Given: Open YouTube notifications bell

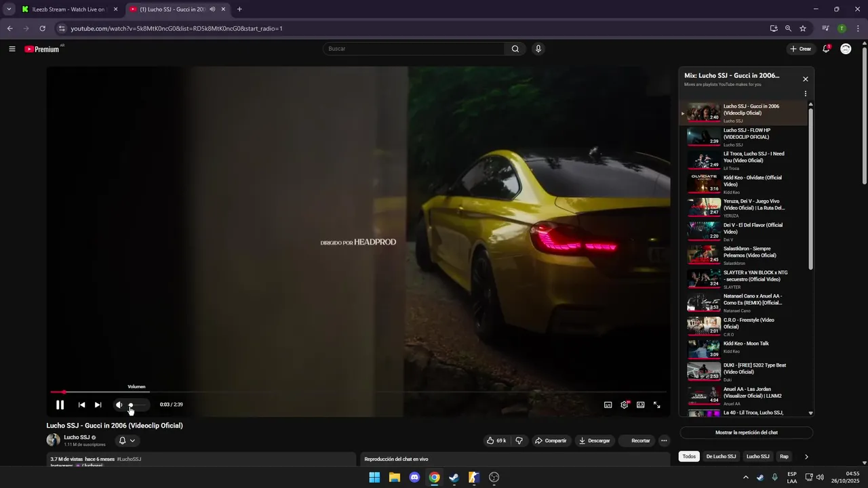Looking at the screenshot, I should click(x=826, y=49).
